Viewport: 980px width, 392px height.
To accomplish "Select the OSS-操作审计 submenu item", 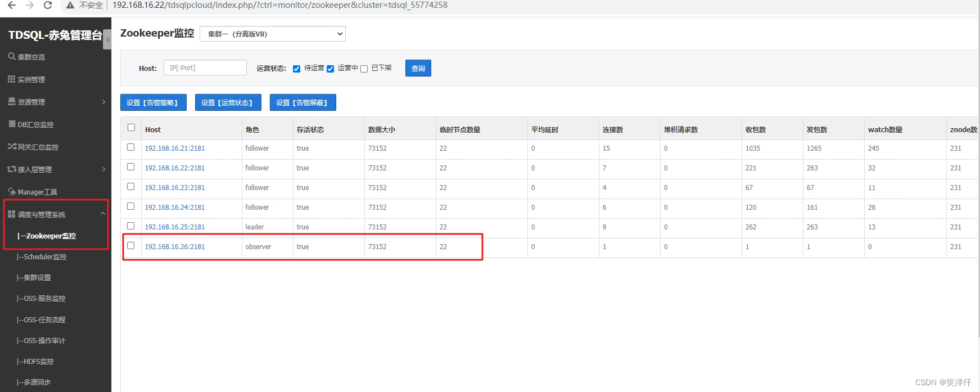I will pyautogui.click(x=41, y=340).
